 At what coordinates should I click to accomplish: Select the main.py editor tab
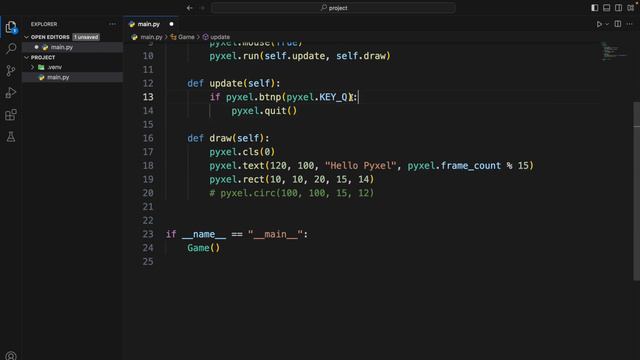[149, 24]
